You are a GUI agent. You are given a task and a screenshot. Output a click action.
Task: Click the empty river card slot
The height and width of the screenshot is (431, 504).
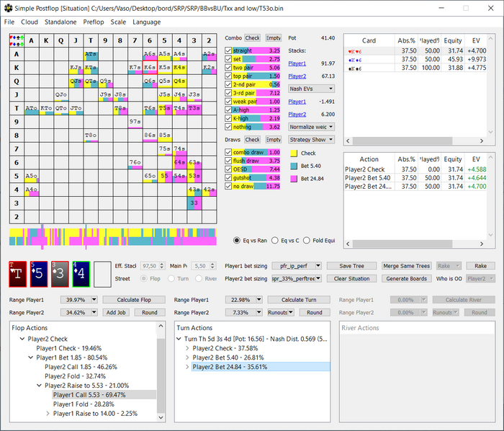tap(103, 275)
